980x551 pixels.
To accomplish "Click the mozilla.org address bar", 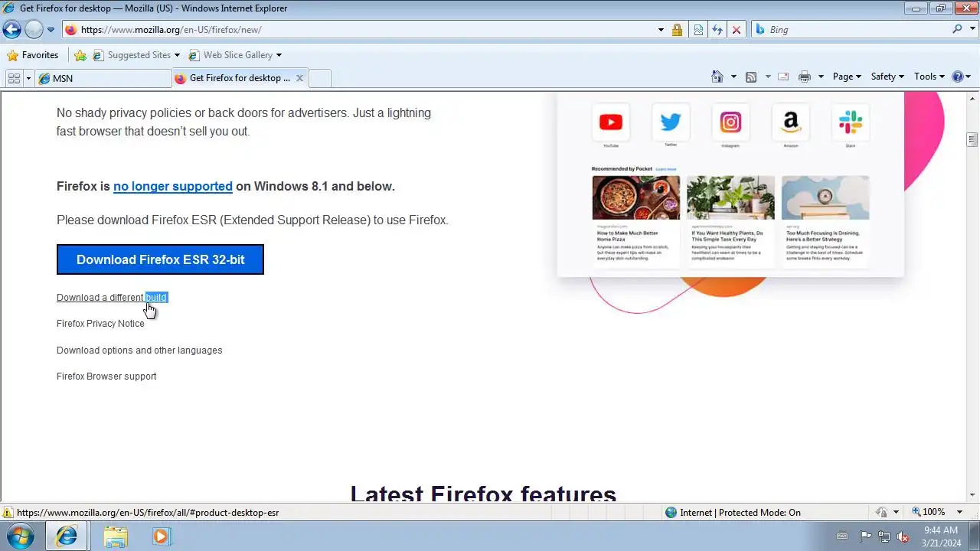I will [357, 30].
